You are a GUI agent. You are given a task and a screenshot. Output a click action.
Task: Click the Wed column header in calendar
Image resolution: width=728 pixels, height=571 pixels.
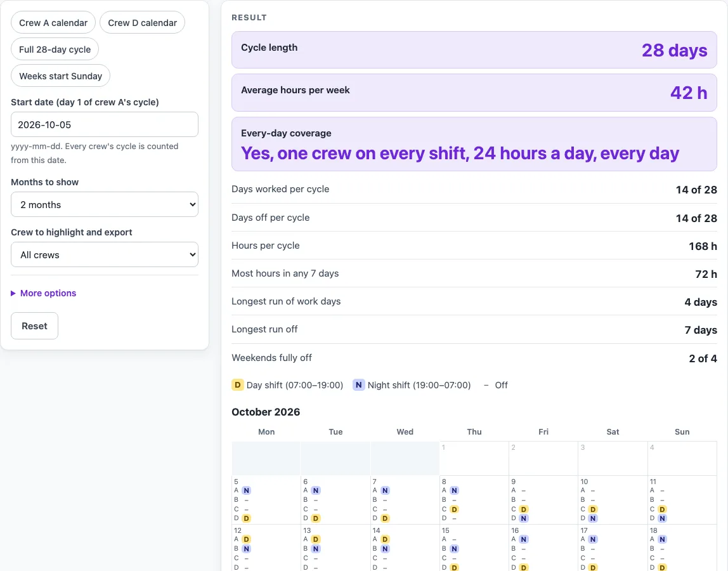405,431
